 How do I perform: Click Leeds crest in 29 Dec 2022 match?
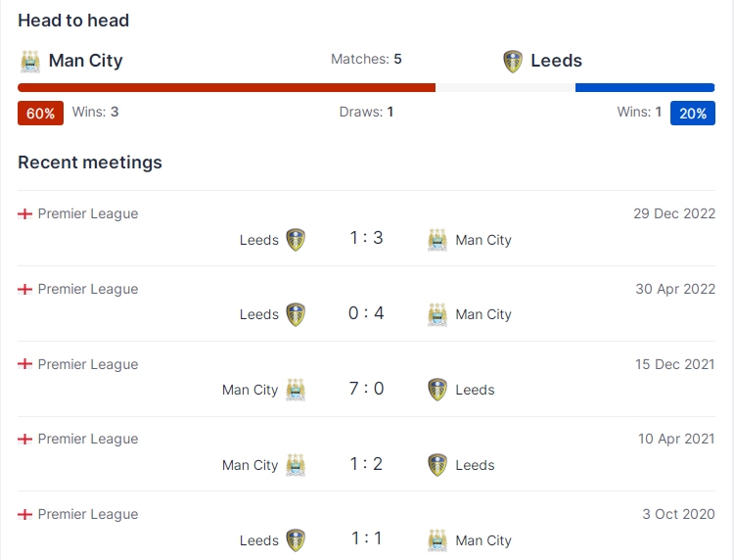[296, 240]
